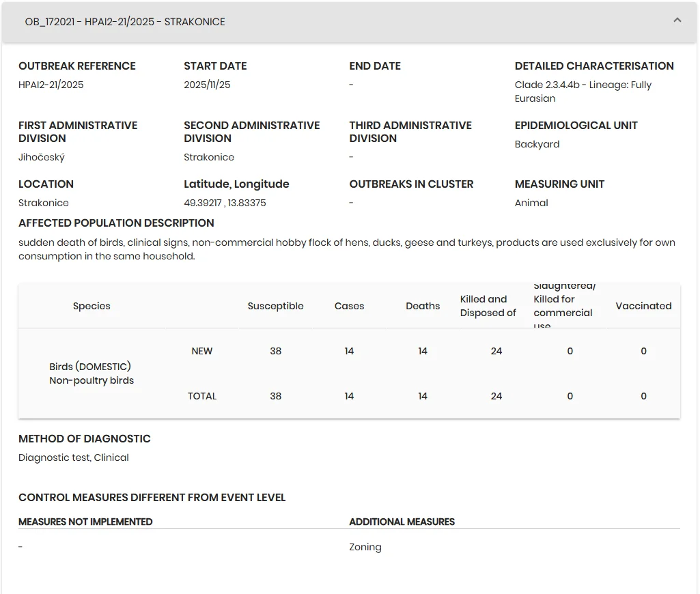Click the start date 2025/11/25

point(207,85)
